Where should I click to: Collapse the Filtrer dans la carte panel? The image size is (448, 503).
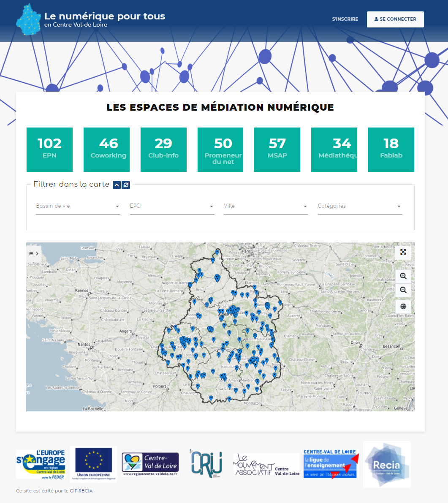tap(117, 185)
